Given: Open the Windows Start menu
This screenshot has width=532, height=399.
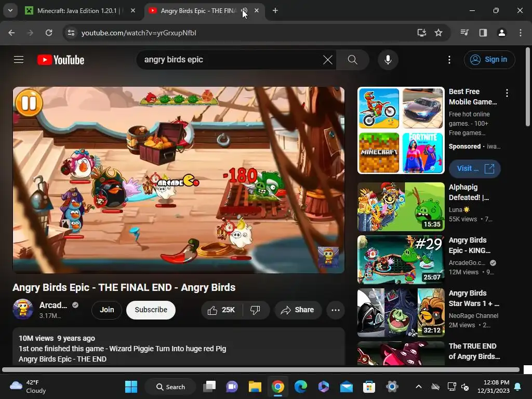Looking at the screenshot, I should click(x=131, y=387).
